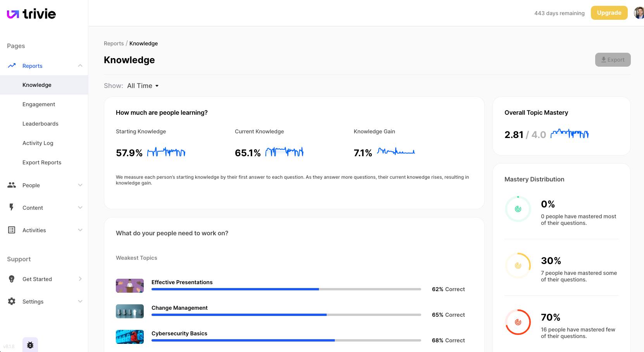644x352 pixels.
Task: Click the Export button
Action: (613, 60)
